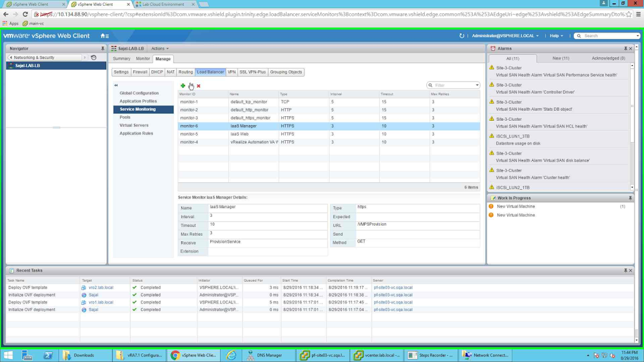This screenshot has width=644, height=362.
Task: Bookmark the page with the star icon
Action: click(x=629, y=14)
